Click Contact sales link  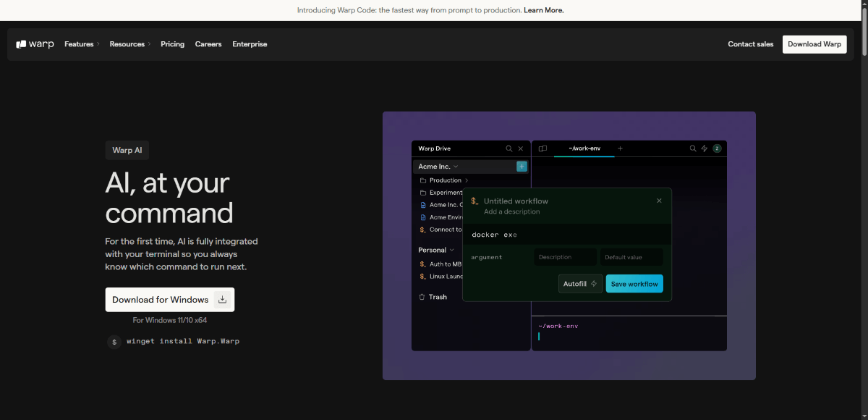(x=751, y=44)
